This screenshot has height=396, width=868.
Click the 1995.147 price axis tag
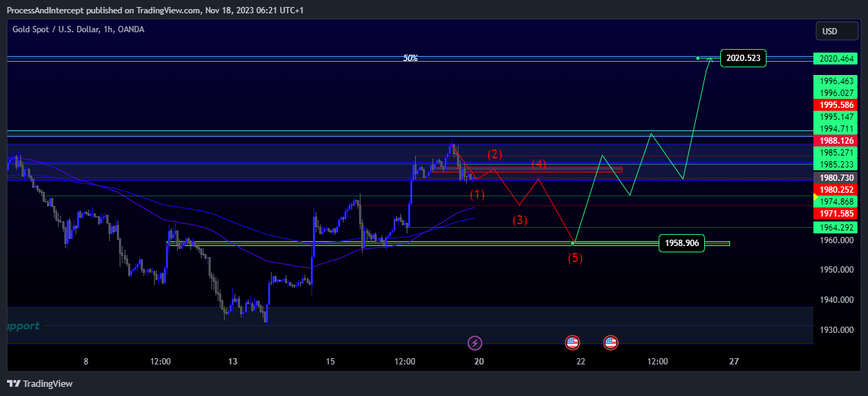pyautogui.click(x=835, y=117)
